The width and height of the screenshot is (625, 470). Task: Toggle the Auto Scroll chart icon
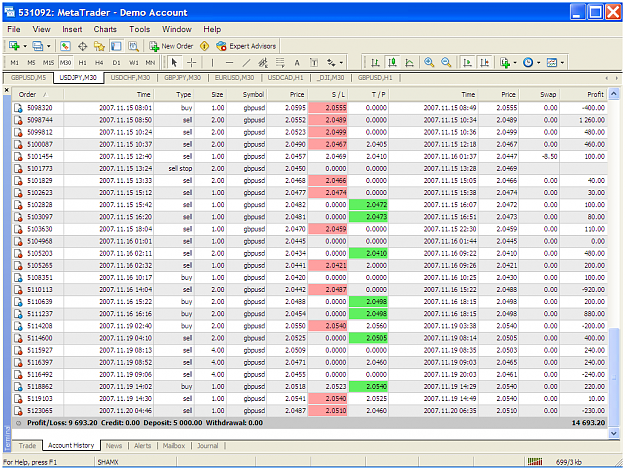pos(467,63)
